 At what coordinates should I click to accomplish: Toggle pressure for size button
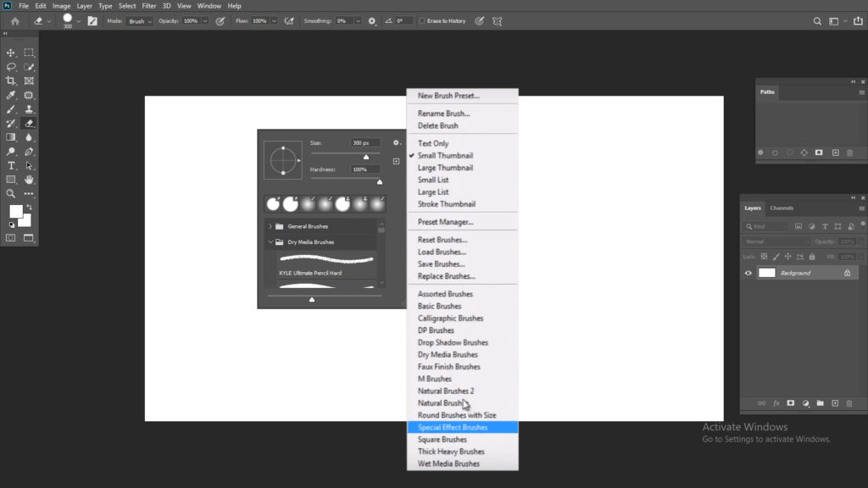pyautogui.click(x=480, y=21)
